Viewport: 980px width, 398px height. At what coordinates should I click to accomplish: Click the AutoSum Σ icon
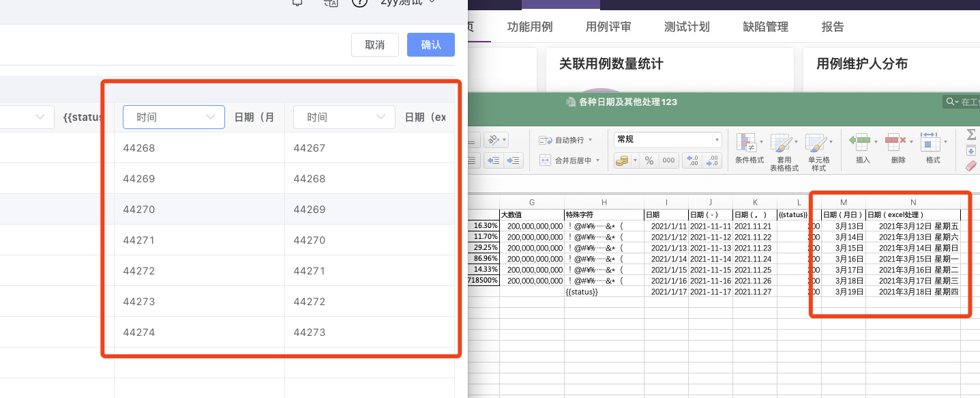(971, 134)
